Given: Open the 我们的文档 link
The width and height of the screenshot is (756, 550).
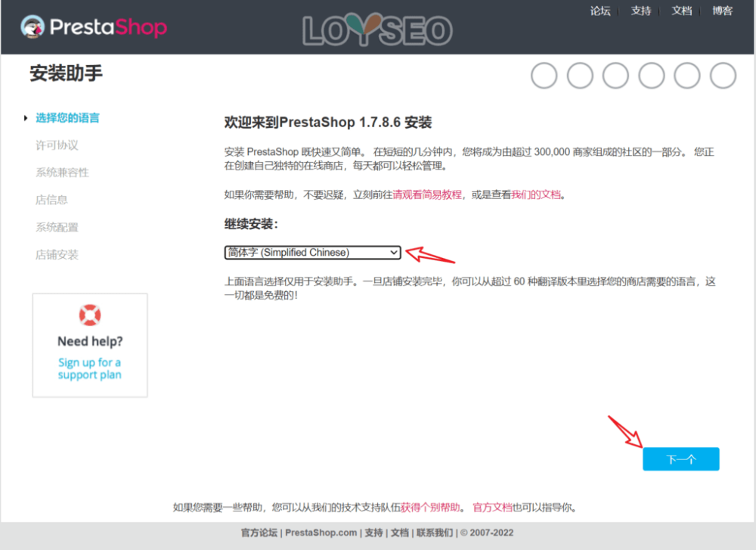Looking at the screenshot, I should [x=536, y=194].
